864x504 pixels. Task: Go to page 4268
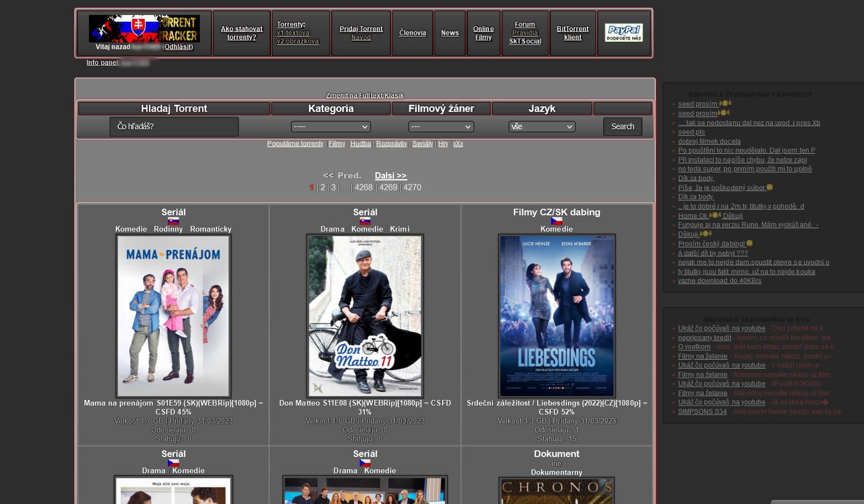pos(364,187)
